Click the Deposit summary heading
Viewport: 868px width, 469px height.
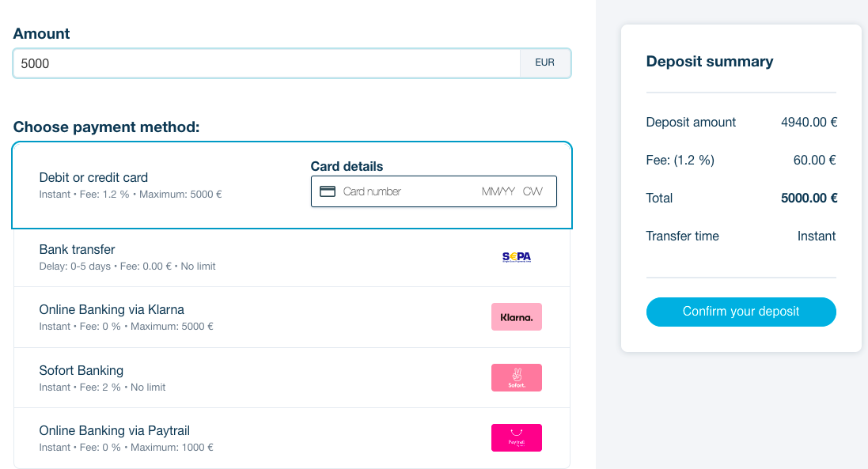coord(710,62)
